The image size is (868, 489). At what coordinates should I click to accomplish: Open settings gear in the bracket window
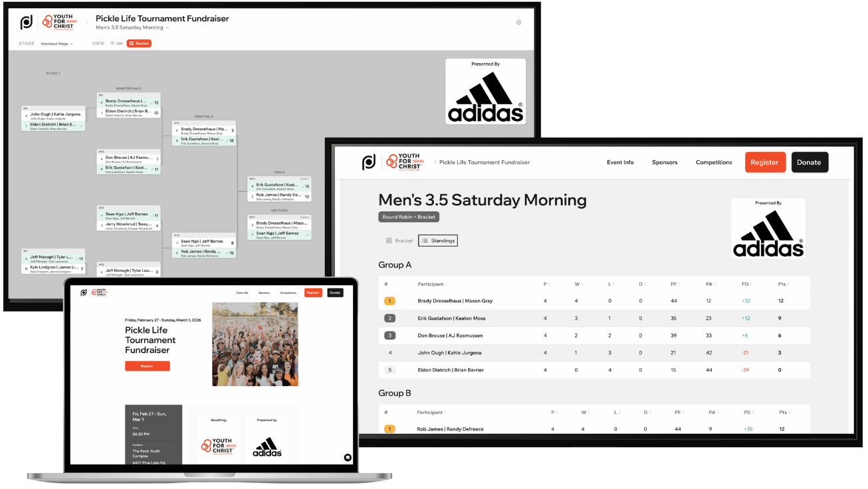pyautogui.click(x=519, y=23)
